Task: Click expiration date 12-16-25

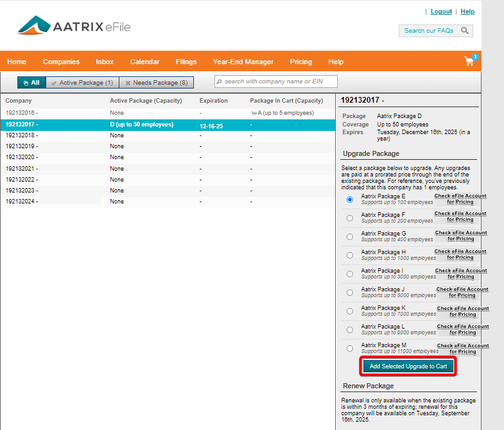Action: coord(211,126)
